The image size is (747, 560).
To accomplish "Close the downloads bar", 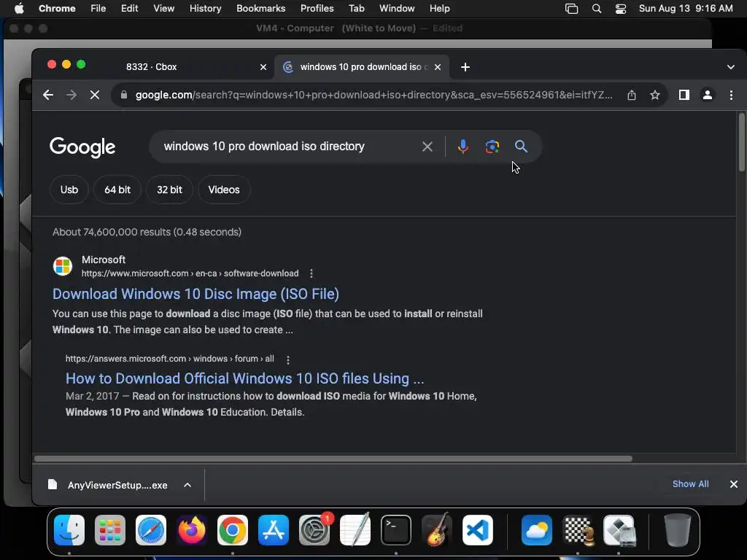I will (x=734, y=484).
